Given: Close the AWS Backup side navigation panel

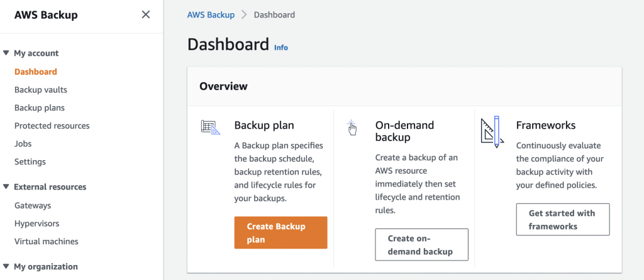Looking at the screenshot, I should point(145,15).
